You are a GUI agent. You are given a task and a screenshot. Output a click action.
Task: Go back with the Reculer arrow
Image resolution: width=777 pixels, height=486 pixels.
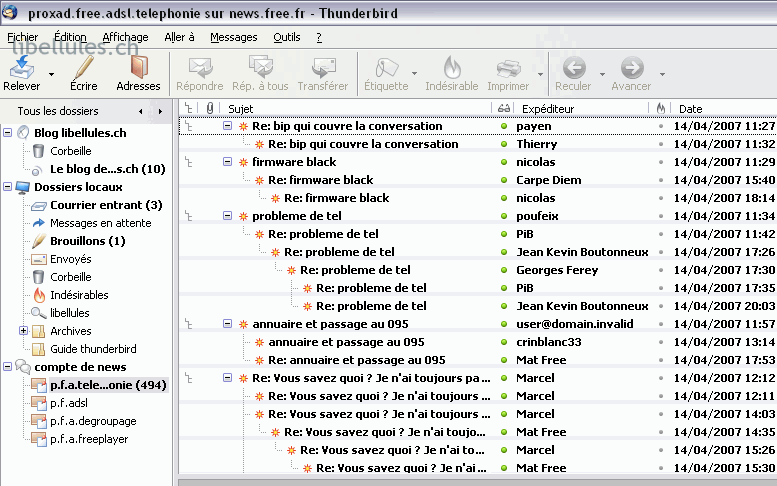574,68
